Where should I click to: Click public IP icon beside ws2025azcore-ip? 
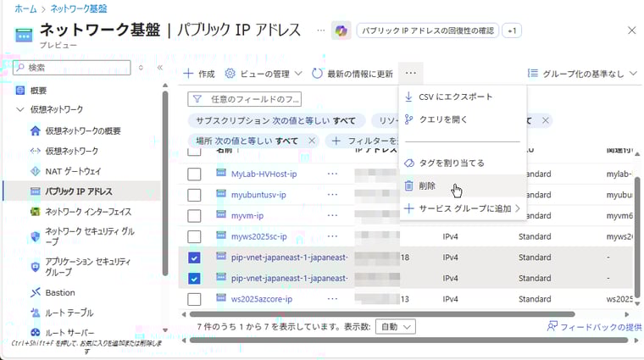click(x=221, y=298)
